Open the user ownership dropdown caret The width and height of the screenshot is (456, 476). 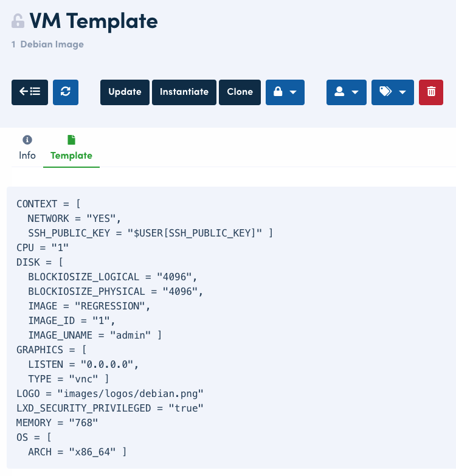[355, 92]
